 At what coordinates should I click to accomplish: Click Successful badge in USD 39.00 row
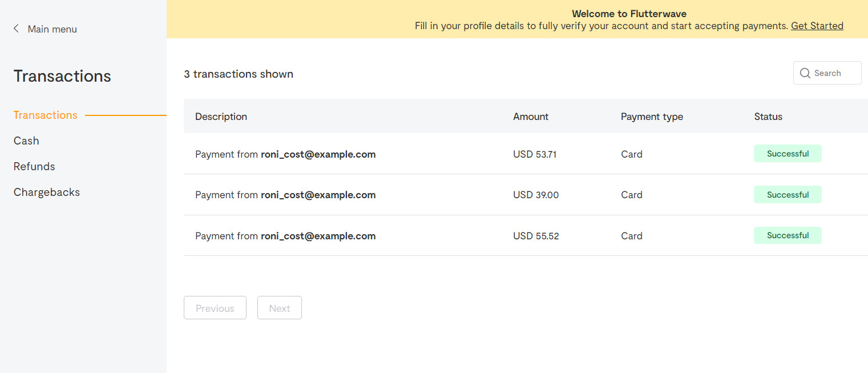coord(788,195)
